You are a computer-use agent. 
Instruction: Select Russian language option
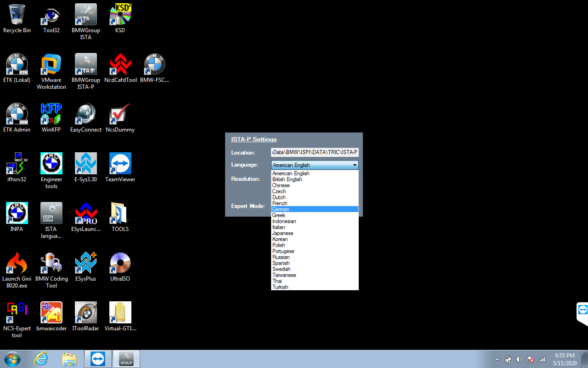315,257
